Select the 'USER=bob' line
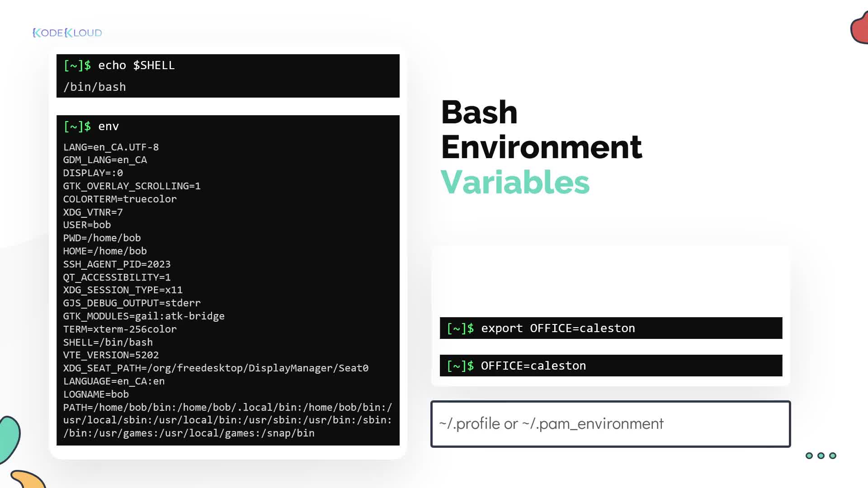 click(x=87, y=225)
